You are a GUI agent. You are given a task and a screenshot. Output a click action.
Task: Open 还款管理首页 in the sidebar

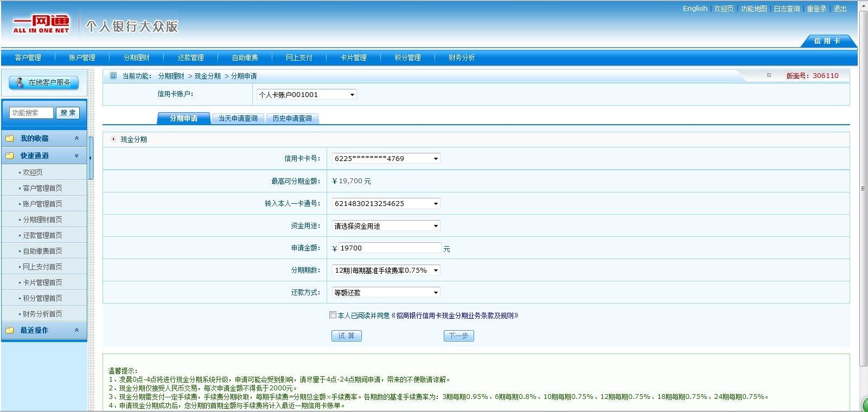tap(42, 235)
